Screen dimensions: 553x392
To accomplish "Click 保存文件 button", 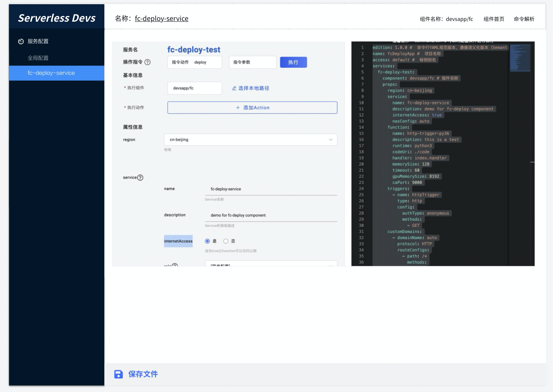I will pos(136,374).
